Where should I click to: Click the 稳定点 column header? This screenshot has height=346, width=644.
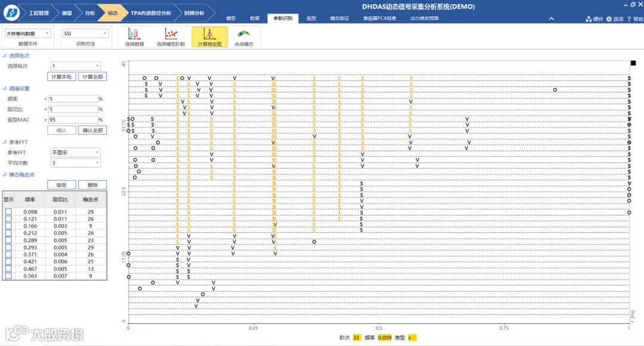91,200
